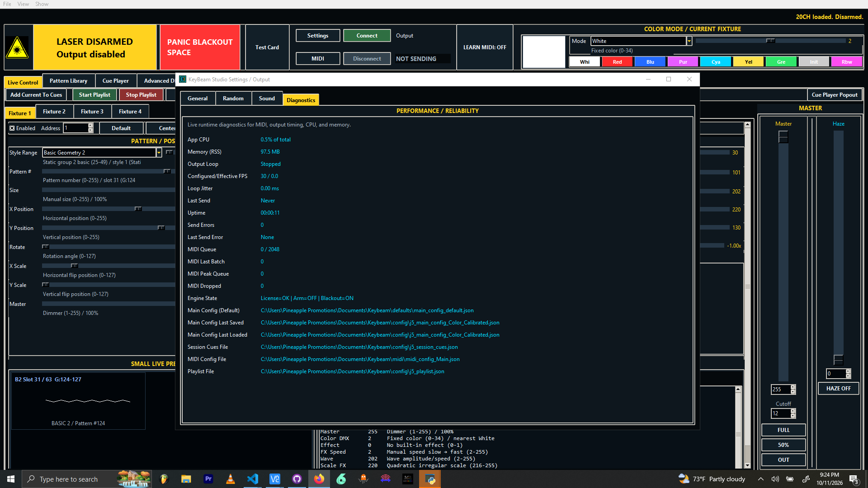Toggle the HAZE OFF button
This screenshot has height=488, width=868.
pyautogui.click(x=838, y=389)
